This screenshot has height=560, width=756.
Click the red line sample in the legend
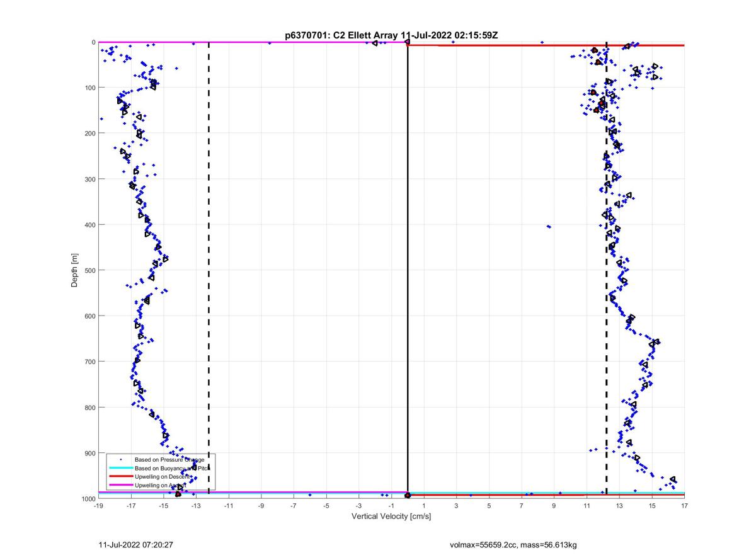[120, 477]
